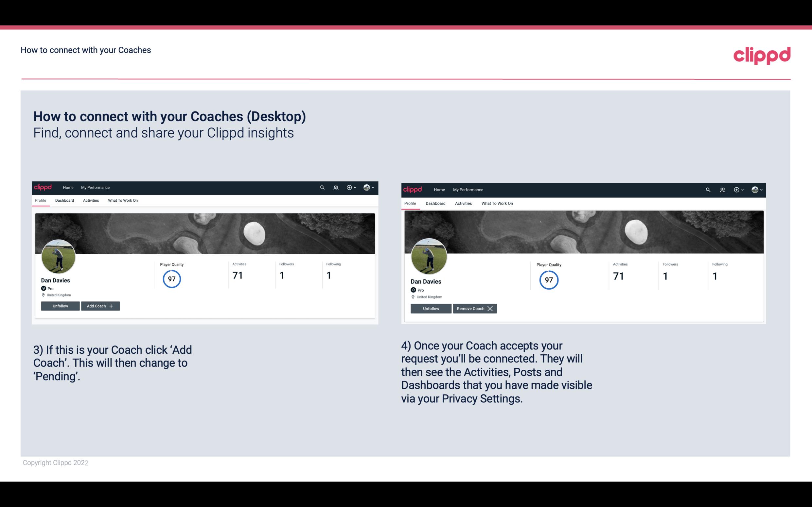Click Unfollow toggle in right panel

click(431, 308)
